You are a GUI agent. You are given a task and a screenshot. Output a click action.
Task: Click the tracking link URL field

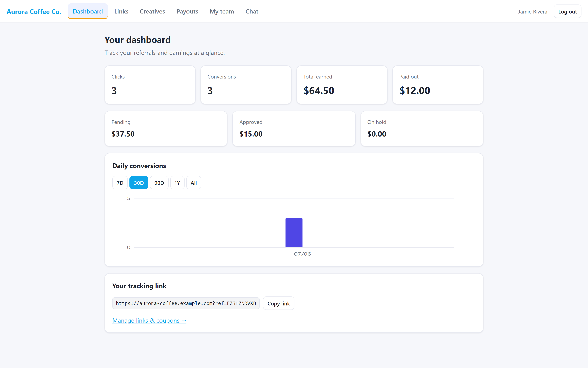click(x=186, y=303)
